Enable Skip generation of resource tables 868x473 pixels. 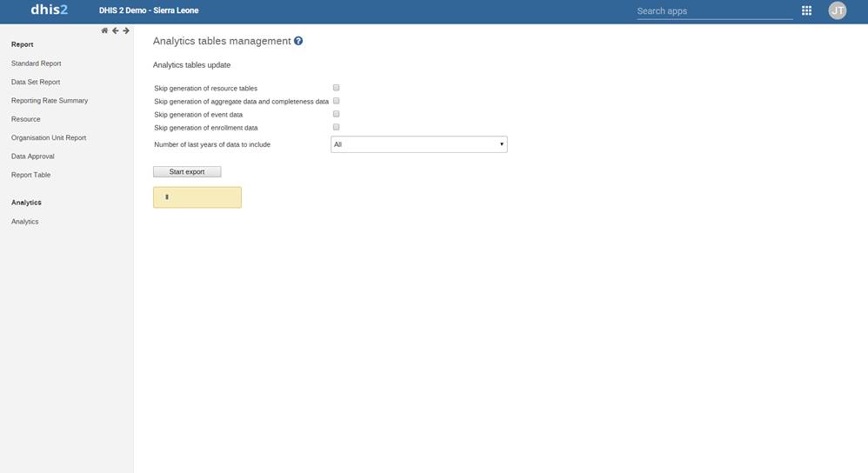(x=336, y=88)
